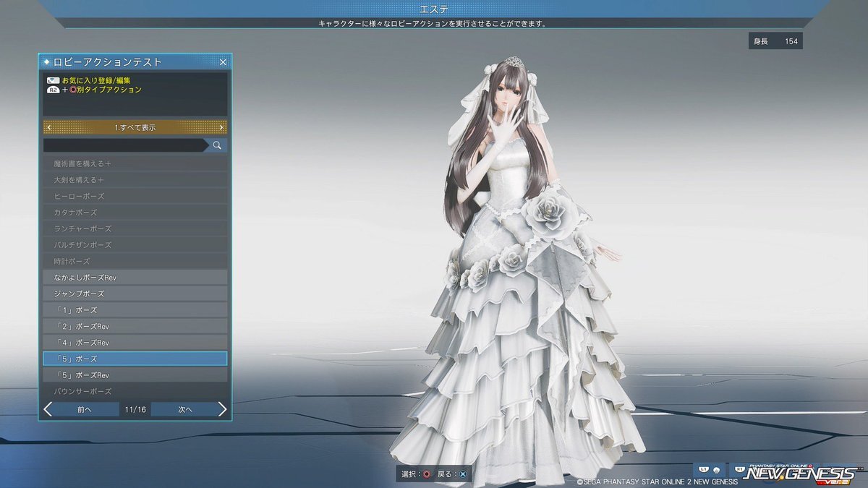This screenshot has height=488, width=868.
Task: Click the 11/16 page indicator
Action: pyautogui.click(x=135, y=409)
